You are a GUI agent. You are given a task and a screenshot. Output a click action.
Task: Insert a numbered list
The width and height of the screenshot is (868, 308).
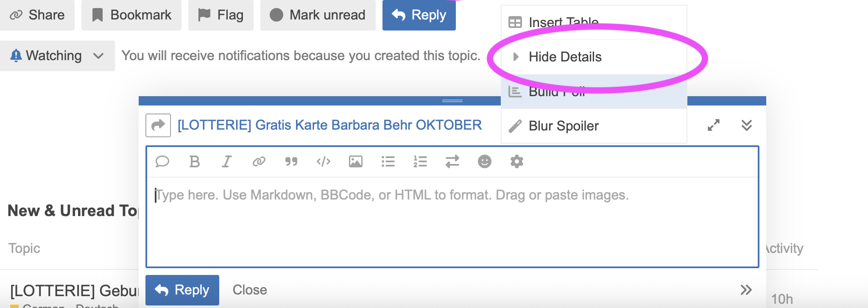(420, 161)
